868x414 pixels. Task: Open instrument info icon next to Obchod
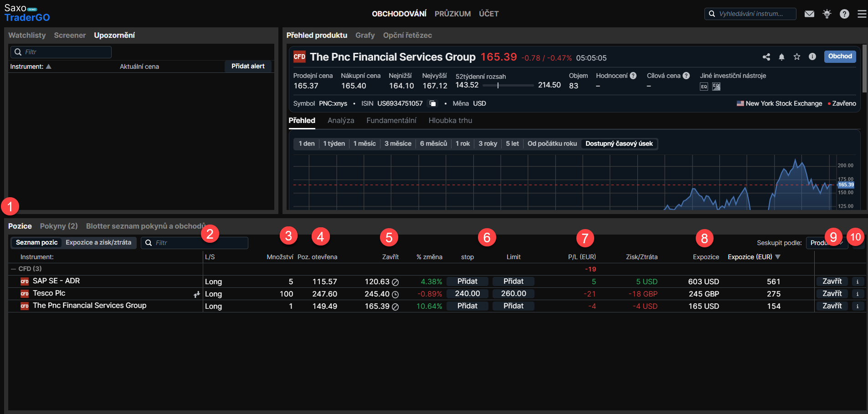click(x=812, y=56)
